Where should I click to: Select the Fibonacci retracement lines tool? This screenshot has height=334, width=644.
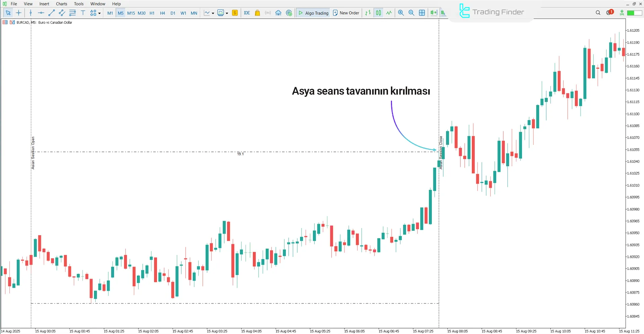(x=72, y=13)
